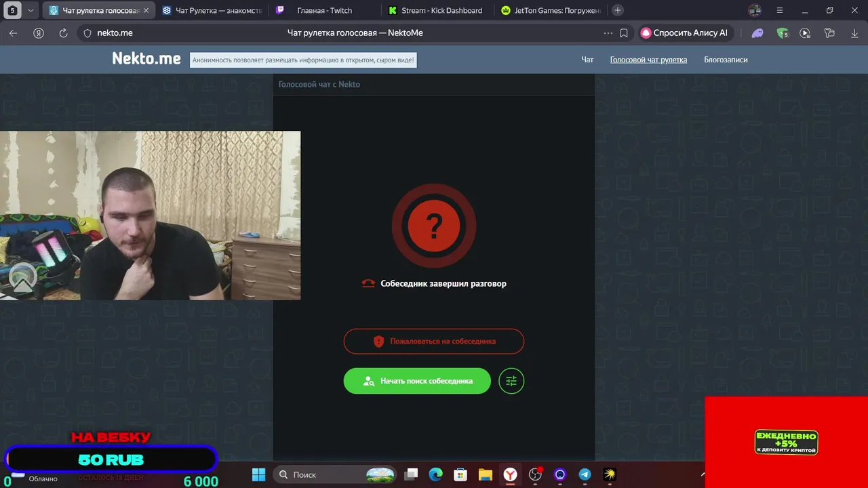This screenshot has width=868, height=488.
Task: Click the Nekto.me logo
Action: pyautogui.click(x=146, y=59)
